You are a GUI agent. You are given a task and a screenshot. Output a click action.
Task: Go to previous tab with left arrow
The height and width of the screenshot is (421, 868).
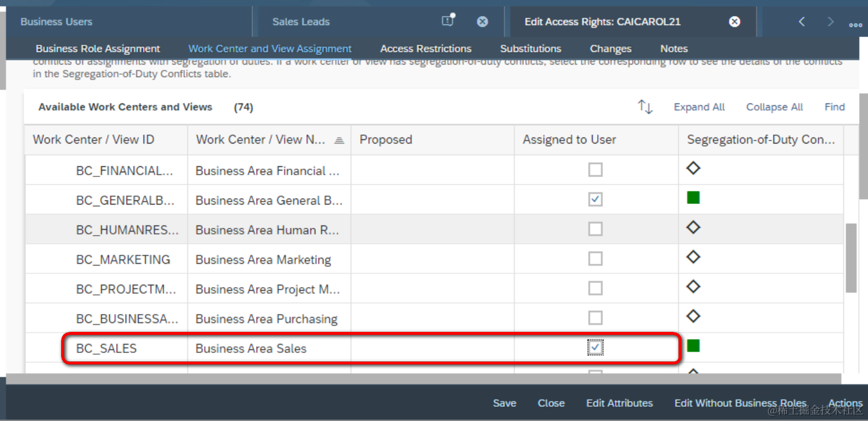pyautogui.click(x=802, y=22)
